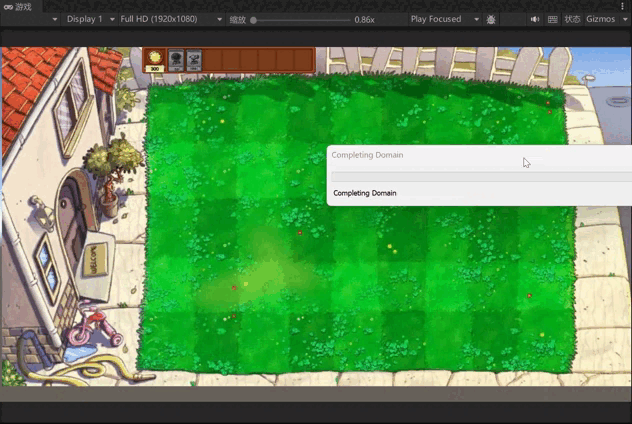Screen dimensions: 632x424
Task: Click the Completing Domain progress bar
Action: click(481, 177)
